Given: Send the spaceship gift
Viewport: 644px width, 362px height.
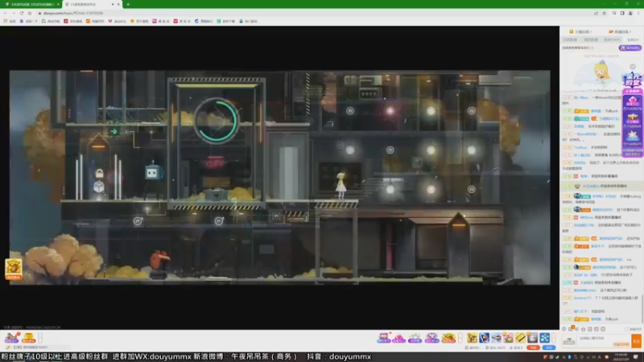Looking at the screenshot, I should point(496,338).
